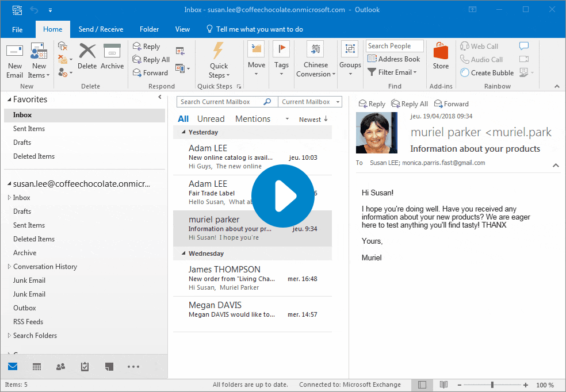Click the Rainbow video call icon
This screenshot has width=566, height=392.
[524, 59]
